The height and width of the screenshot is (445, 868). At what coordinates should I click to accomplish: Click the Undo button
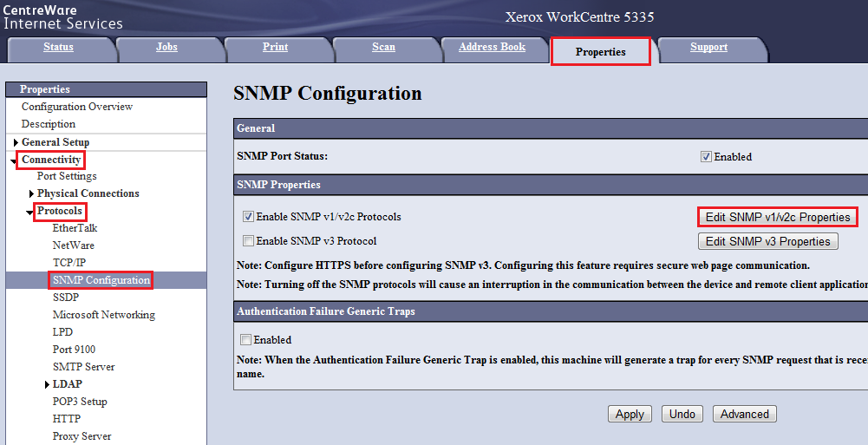pyautogui.click(x=682, y=414)
